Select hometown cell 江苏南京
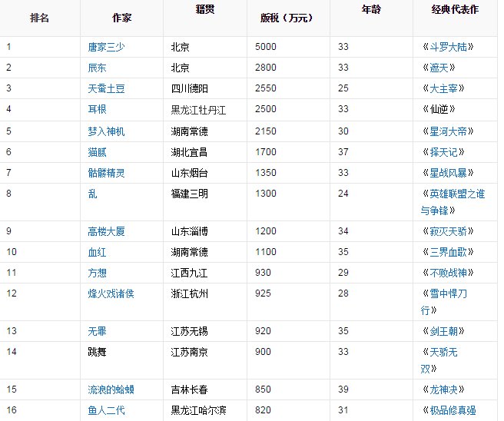Screen dimensions: 504x421 pos(190,352)
